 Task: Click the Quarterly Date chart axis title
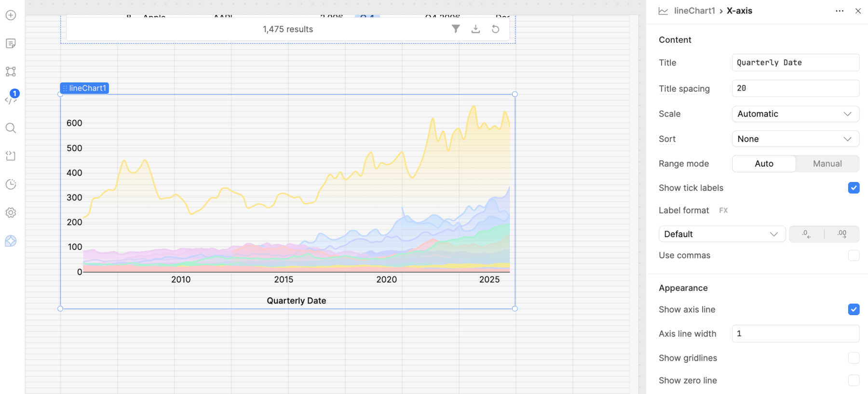point(297,301)
